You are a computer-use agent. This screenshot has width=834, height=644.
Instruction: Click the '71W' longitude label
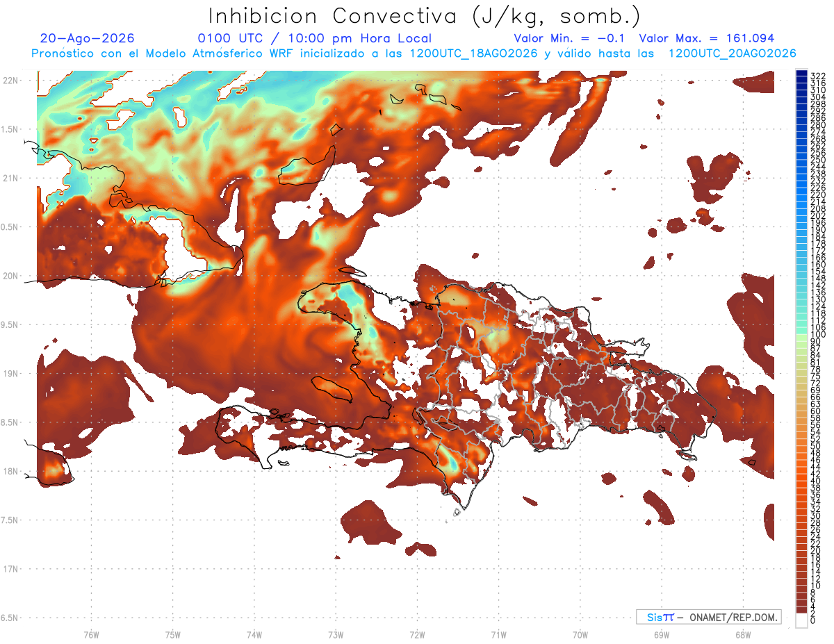click(498, 634)
